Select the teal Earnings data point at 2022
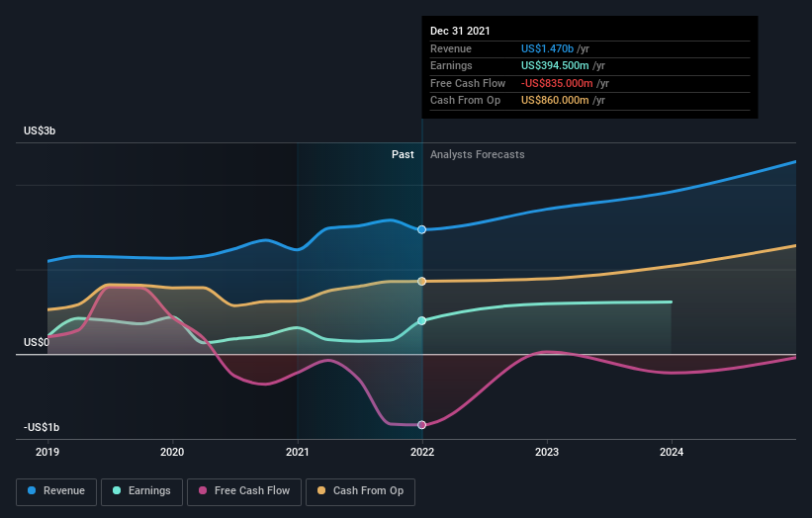812x518 pixels. coord(422,321)
